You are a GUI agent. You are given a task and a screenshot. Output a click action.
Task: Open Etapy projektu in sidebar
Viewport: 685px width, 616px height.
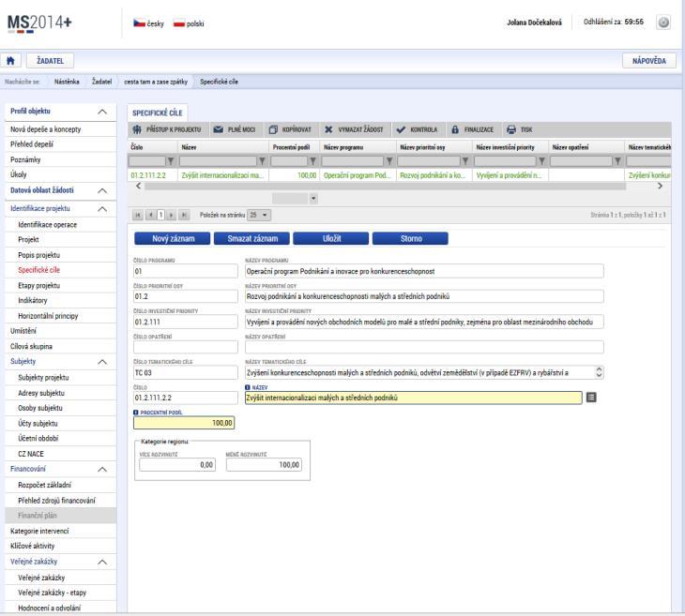[38, 286]
